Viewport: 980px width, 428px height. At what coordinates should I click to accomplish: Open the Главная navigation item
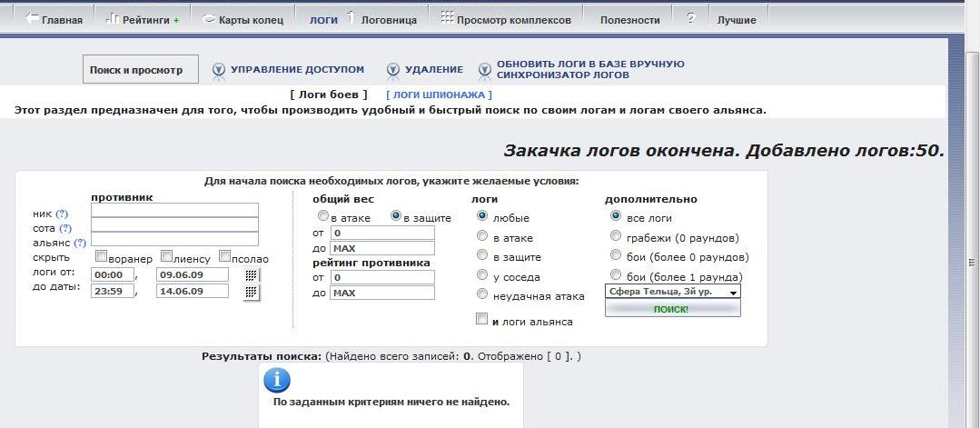coord(62,20)
